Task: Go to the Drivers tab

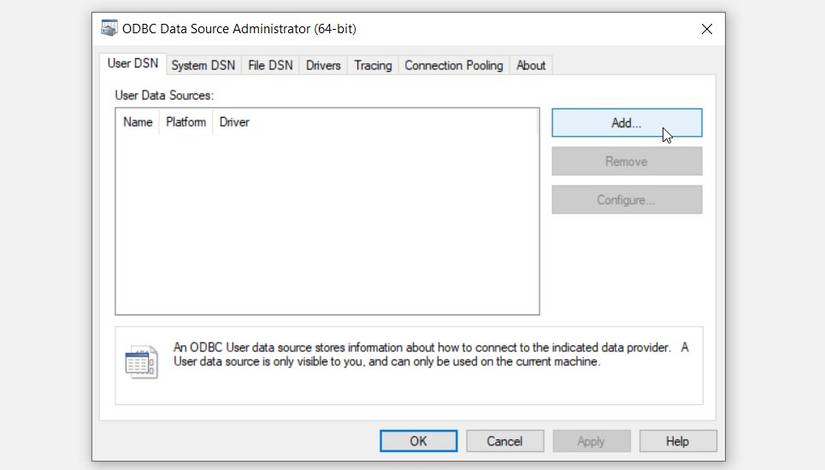Action: [323, 65]
